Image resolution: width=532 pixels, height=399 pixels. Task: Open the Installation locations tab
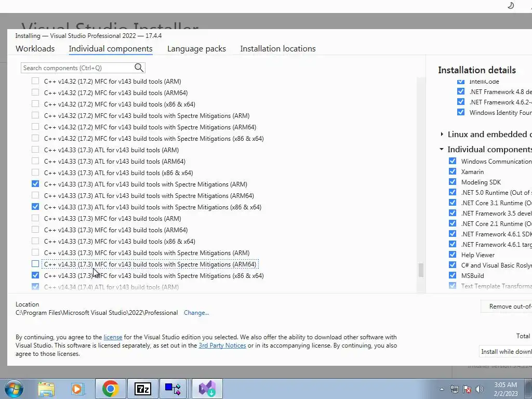(x=278, y=48)
